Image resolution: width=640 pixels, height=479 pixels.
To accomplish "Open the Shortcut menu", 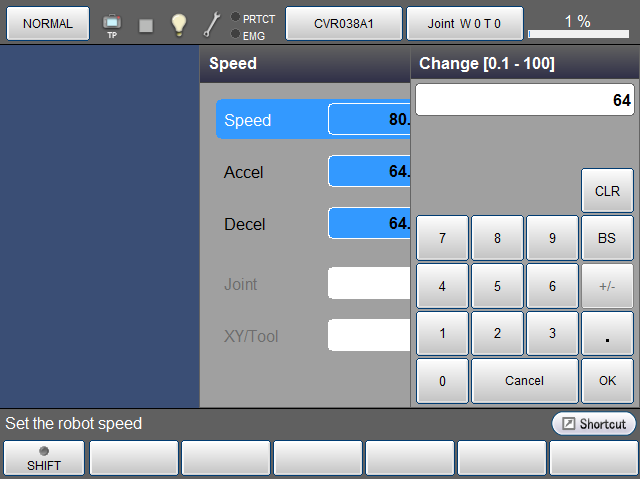I will click(593, 424).
